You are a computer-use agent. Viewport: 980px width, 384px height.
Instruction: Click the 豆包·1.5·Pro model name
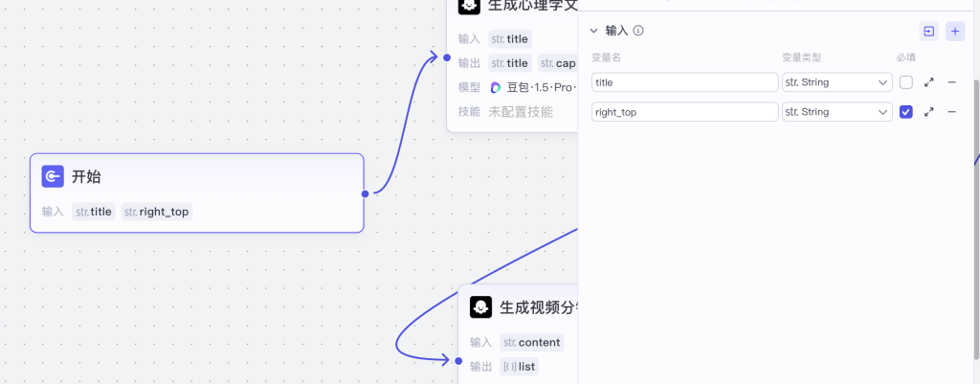[542, 87]
